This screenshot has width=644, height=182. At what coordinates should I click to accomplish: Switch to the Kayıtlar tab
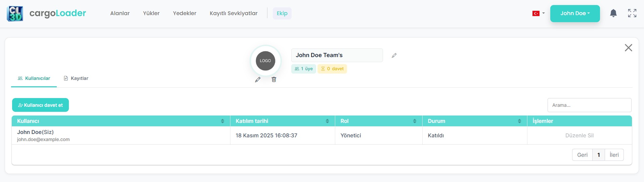(76, 78)
